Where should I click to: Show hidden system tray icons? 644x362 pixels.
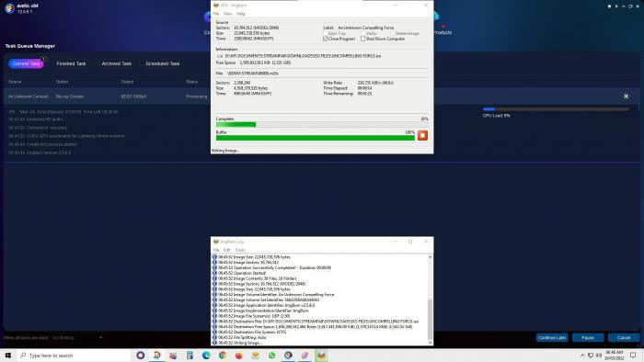pos(582,355)
